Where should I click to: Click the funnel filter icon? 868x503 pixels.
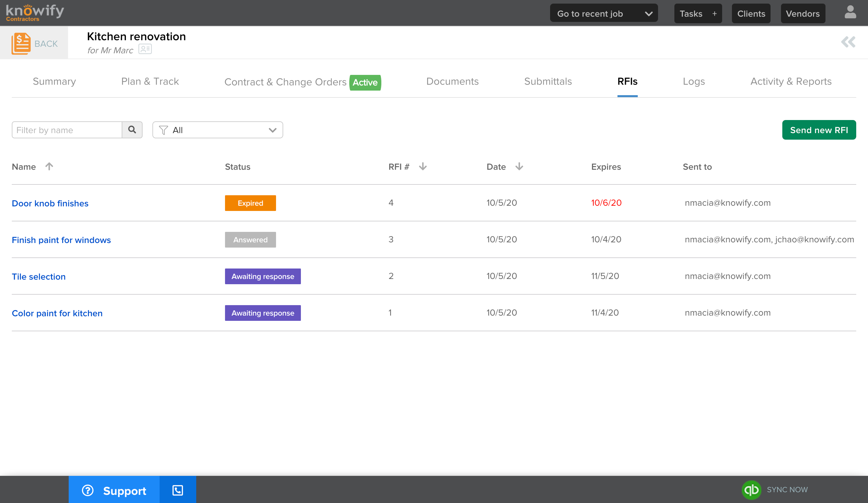(x=163, y=130)
